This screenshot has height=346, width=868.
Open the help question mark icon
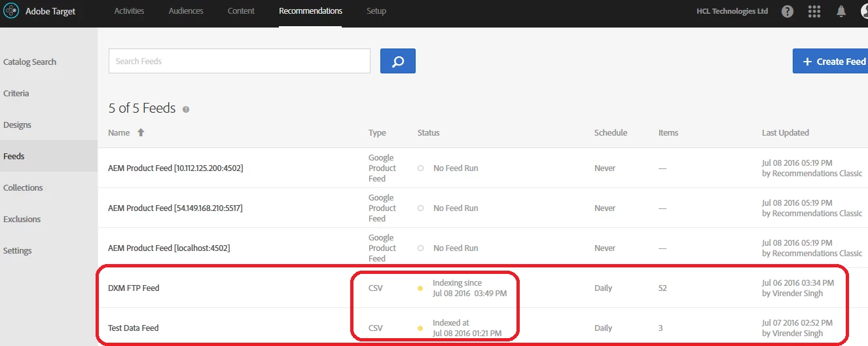point(787,11)
